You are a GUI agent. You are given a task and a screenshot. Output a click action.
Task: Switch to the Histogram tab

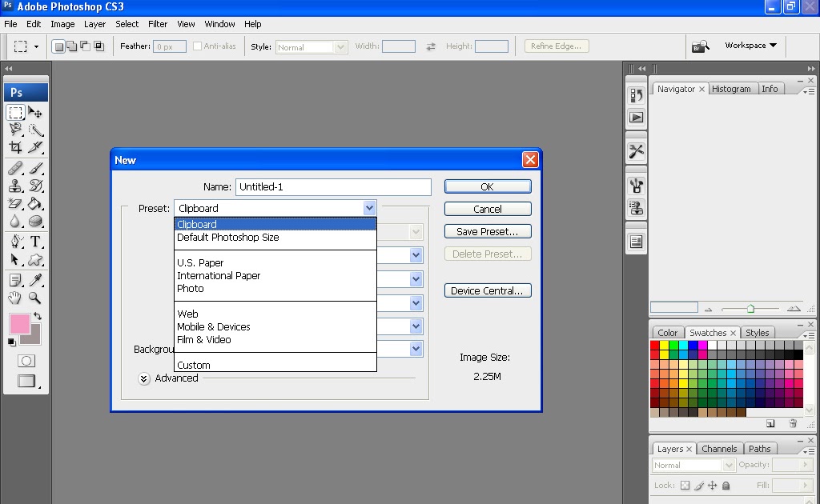point(731,89)
